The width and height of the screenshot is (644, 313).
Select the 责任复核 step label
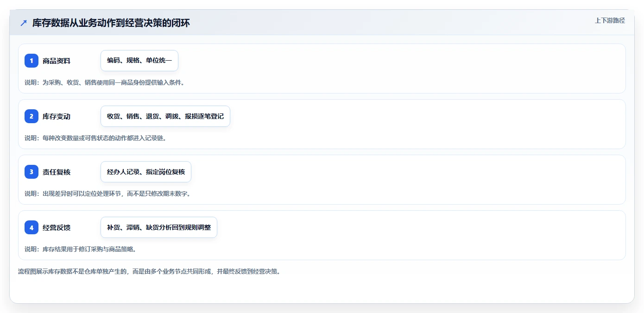57,172
